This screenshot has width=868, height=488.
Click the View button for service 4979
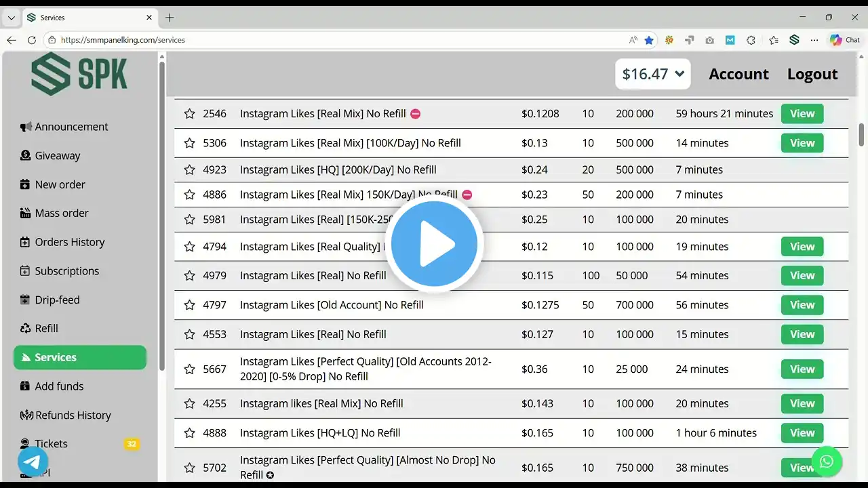click(802, 276)
